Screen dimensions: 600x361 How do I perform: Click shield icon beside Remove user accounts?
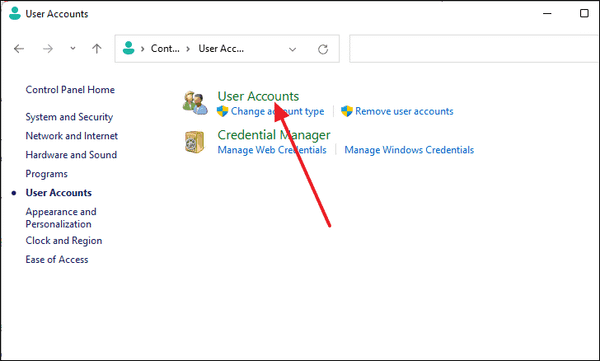[x=347, y=111]
